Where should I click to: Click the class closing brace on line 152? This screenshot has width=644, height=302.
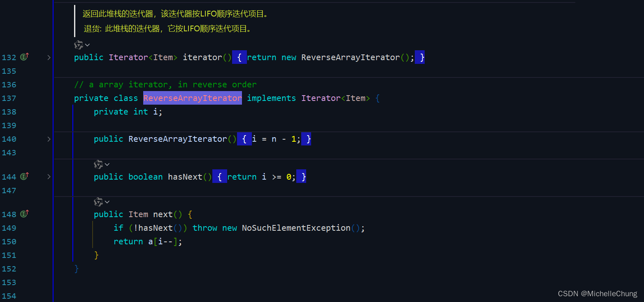77,269
